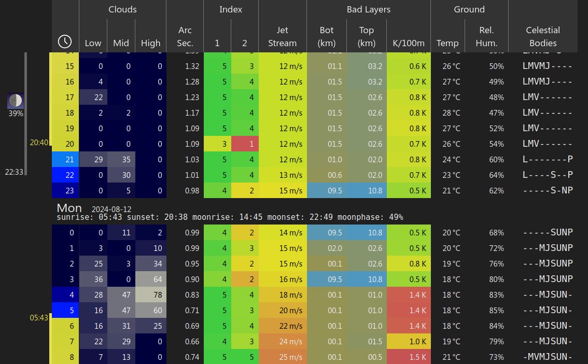Click the yellow 1.0 K cell at hour 7
Viewport: 588px width, 364px height.
[x=409, y=342]
